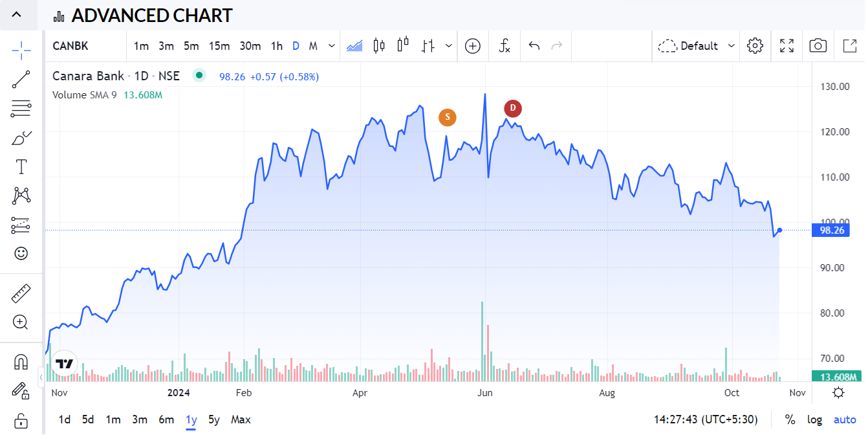Expand the chart style dropdown
868x435 pixels.
[x=449, y=46]
